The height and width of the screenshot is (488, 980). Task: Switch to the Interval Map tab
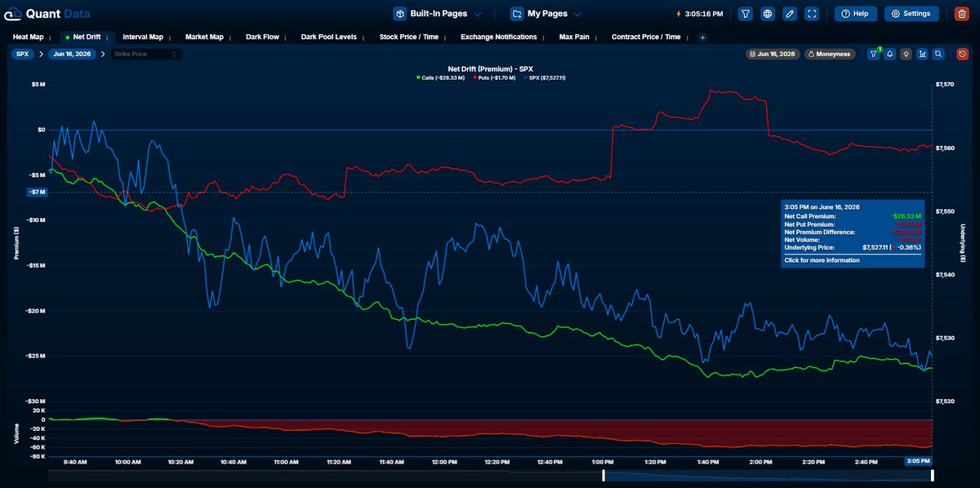point(143,37)
